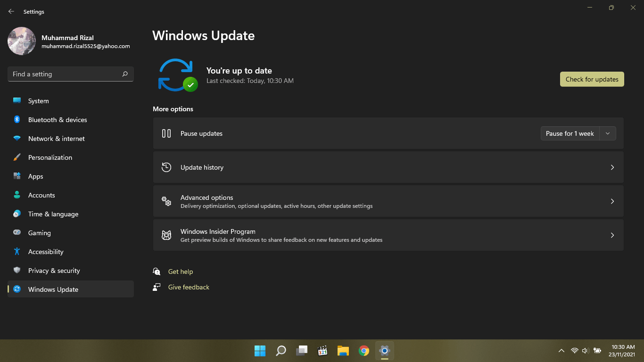Open the Give feedback link

click(x=189, y=287)
